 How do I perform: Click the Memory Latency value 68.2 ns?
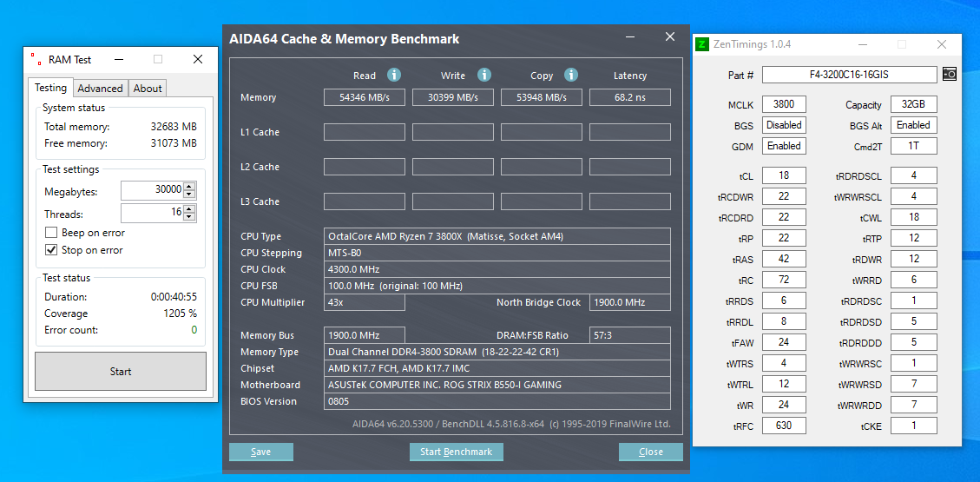630,97
